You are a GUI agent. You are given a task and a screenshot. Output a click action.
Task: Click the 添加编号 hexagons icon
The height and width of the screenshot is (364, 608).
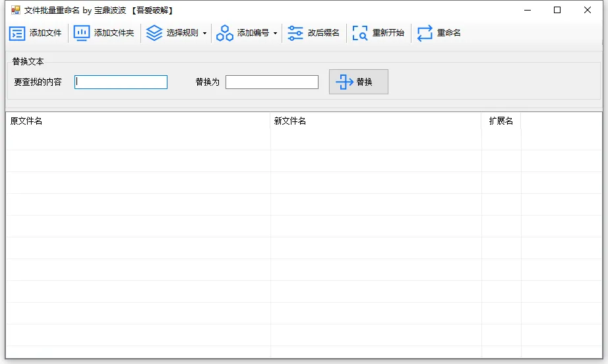click(x=224, y=33)
